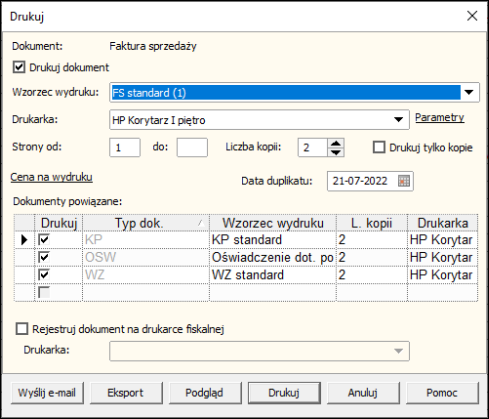
Task: Toggle the Drukuj dokument checkbox
Action: tap(19, 67)
